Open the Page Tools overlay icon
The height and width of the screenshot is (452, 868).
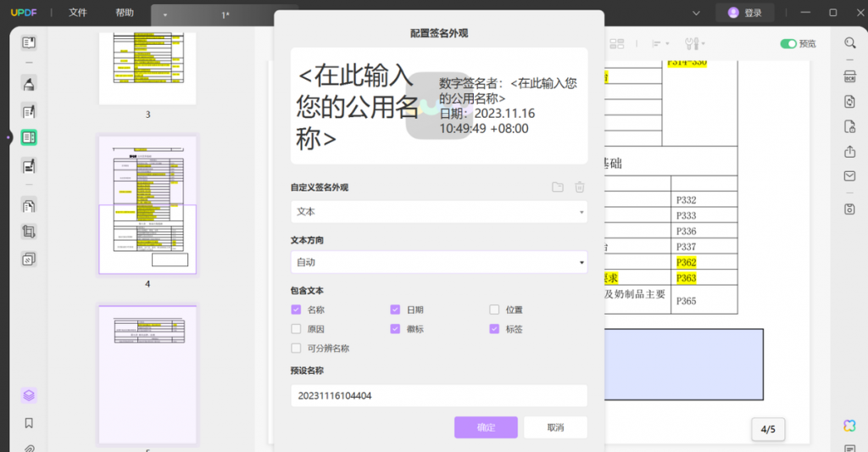click(29, 259)
